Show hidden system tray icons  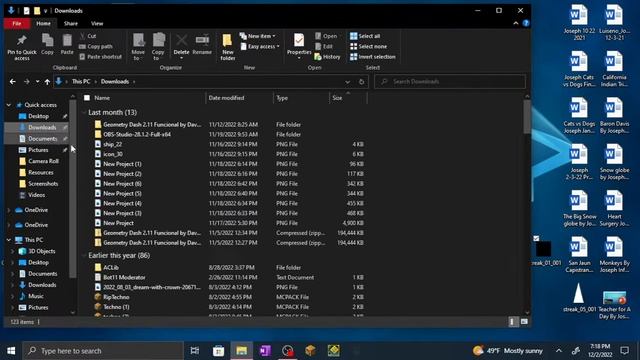click(559, 351)
